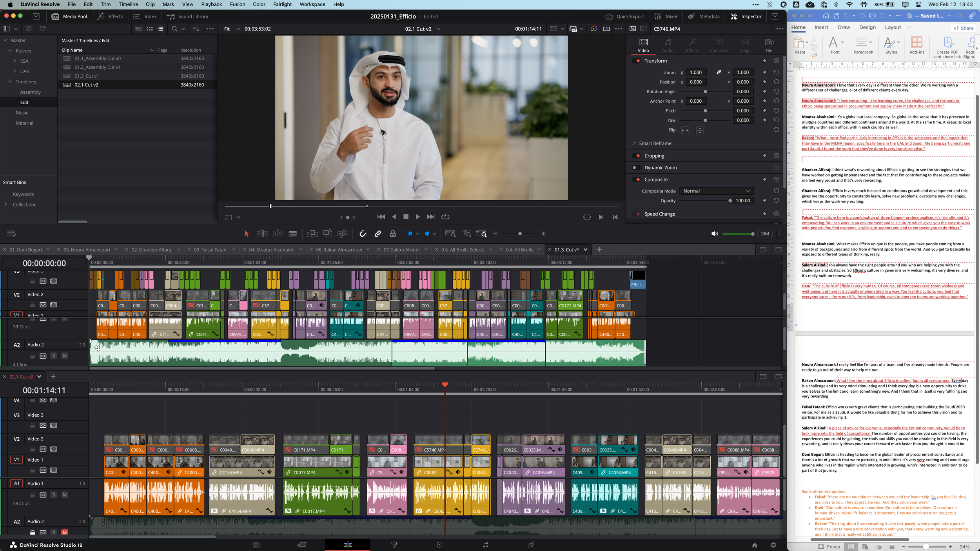980x551 pixels.
Task: Toggle the Inspector panel
Action: click(x=746, y=16)
